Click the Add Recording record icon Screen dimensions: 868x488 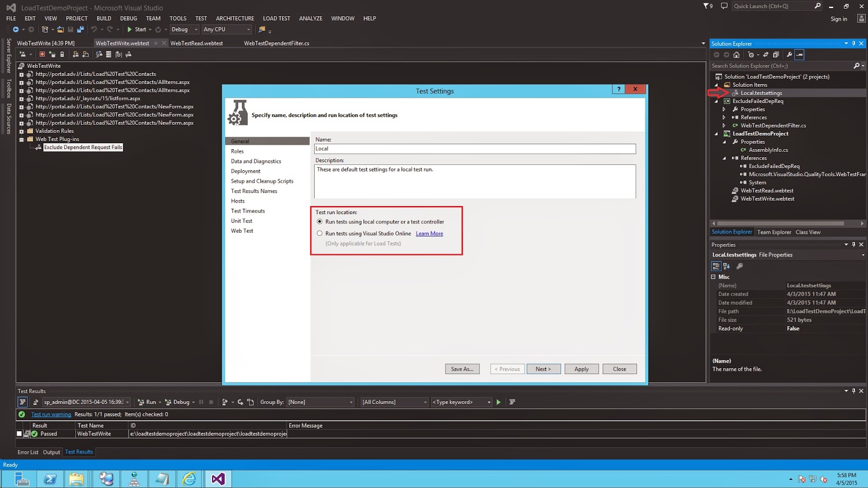tap(42, 54)
